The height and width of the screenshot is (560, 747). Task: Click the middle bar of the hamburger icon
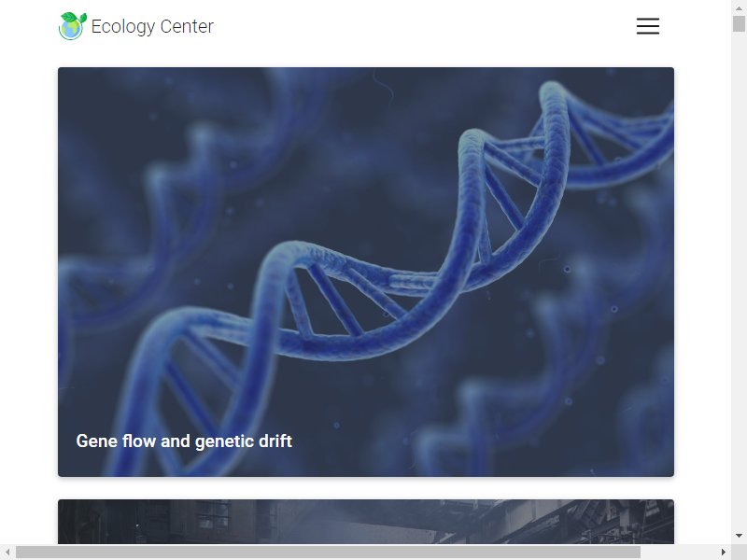[648, 26]
